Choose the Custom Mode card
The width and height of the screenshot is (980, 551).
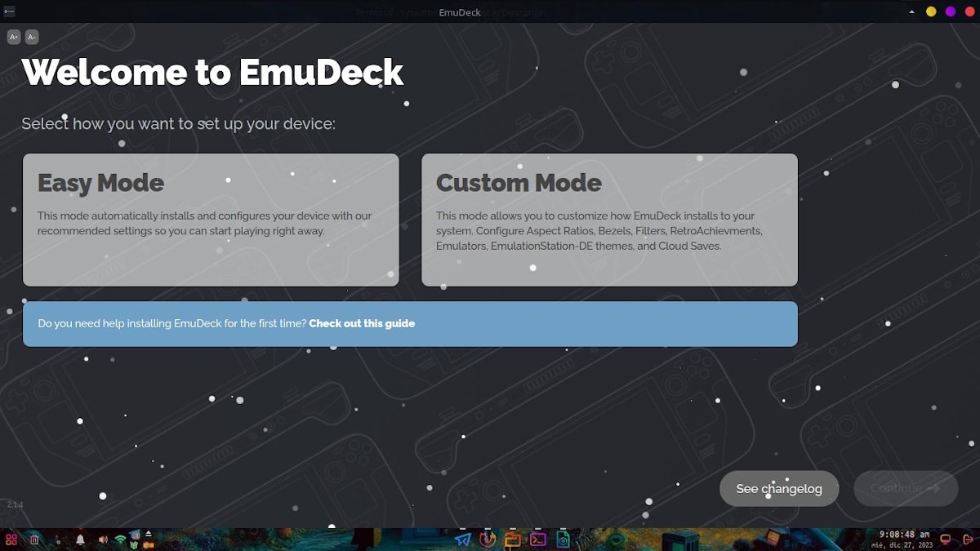click(609, 220)
